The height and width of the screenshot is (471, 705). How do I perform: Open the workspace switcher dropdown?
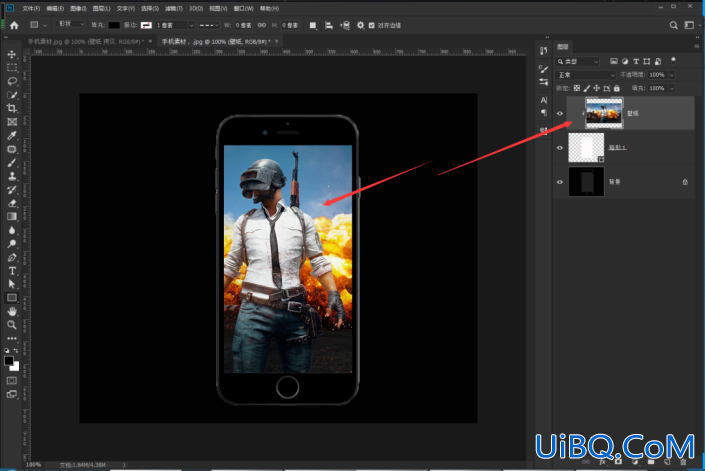coord(692,25)
